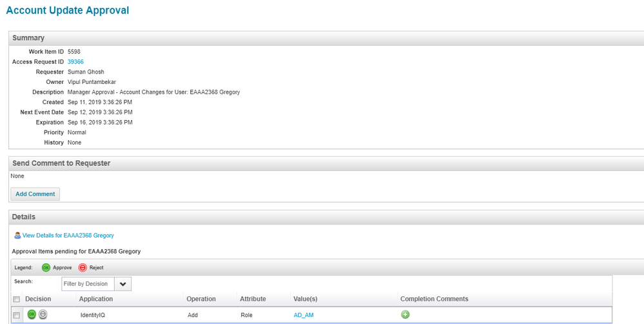
Task: Sort by the Operation column header
Action: (x=201, y=299)
